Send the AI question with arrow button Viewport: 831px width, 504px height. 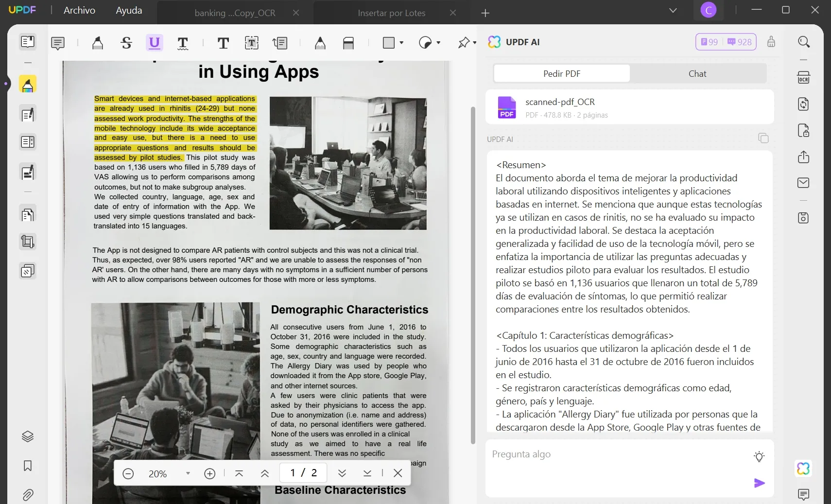759,483
